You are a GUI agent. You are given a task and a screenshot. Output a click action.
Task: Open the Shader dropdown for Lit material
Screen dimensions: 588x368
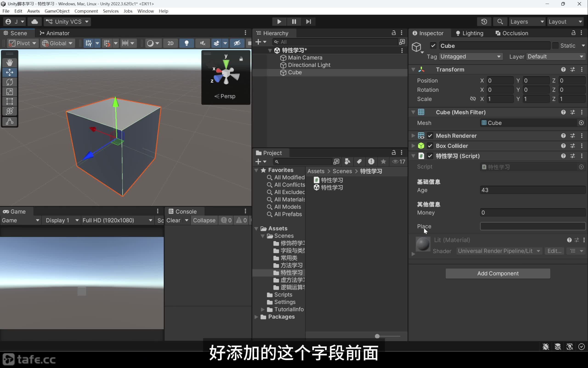499,251
